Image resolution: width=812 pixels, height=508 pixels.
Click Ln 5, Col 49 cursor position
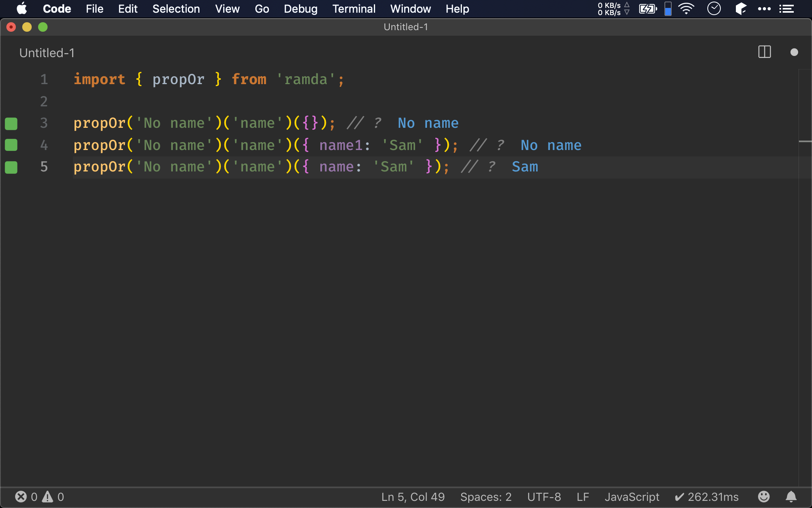point(413,497)
